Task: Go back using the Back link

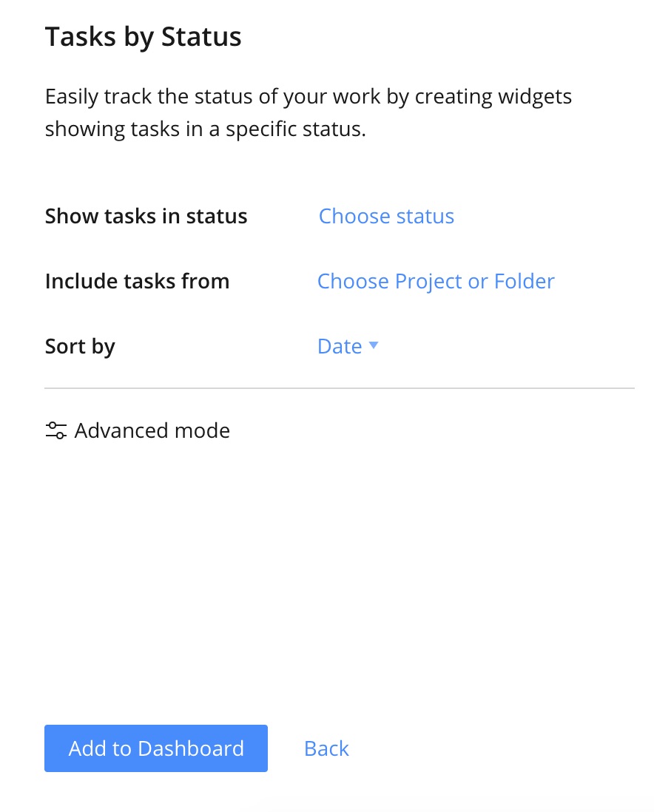Action: [x=326, y=748]
